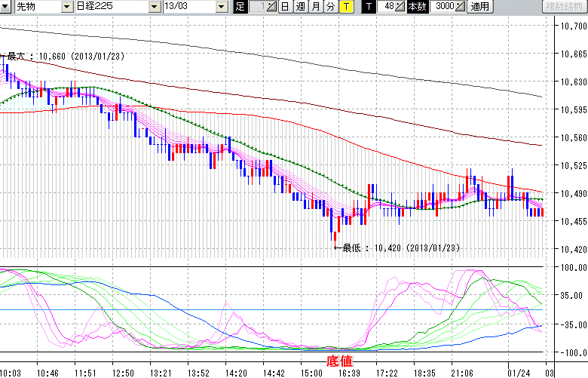Click into the 3000 bar count field
This screenshot has height=378, width=588.
coord(444,7)
